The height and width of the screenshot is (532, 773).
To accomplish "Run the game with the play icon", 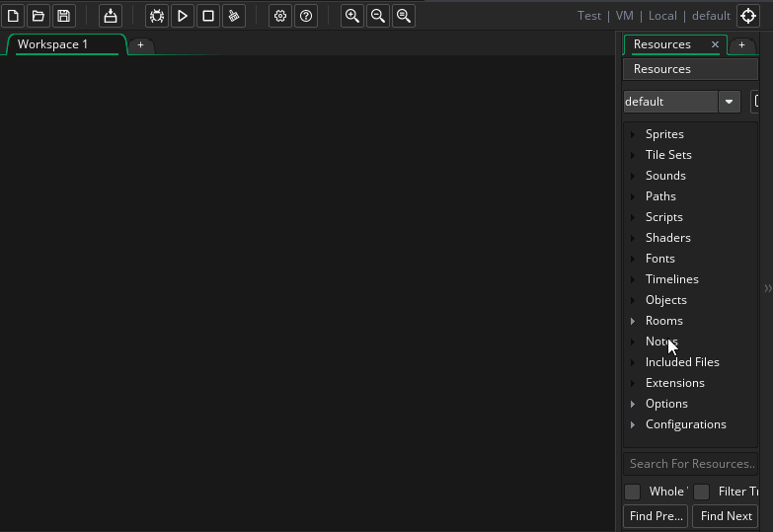I will coord(183,16).
